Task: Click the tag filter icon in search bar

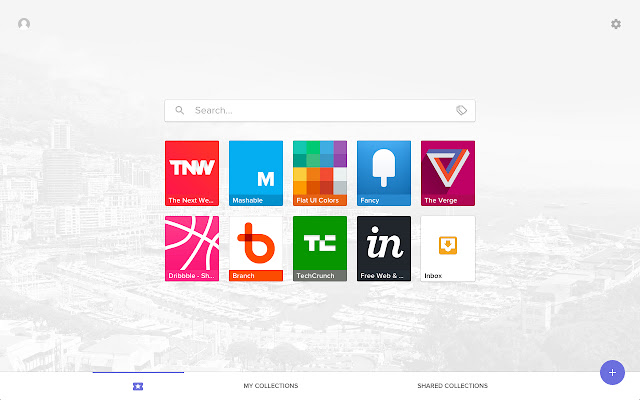Action: (461, 110)
